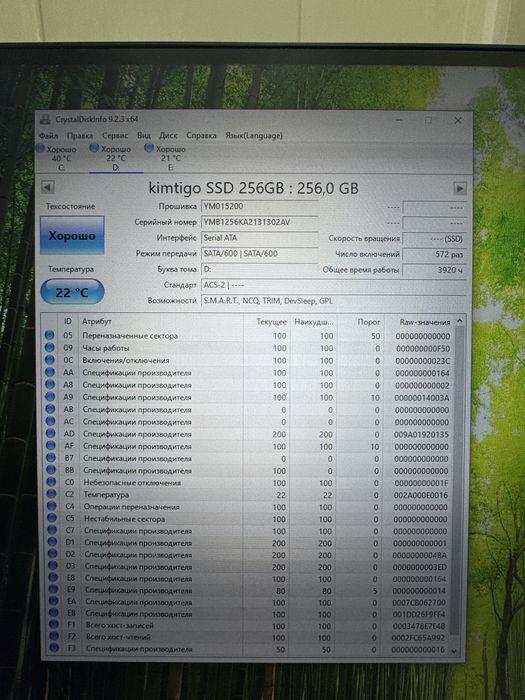Select the Всего хост-записей attribute text
This screenshot has width=525, height=700.
pos(120,625)
